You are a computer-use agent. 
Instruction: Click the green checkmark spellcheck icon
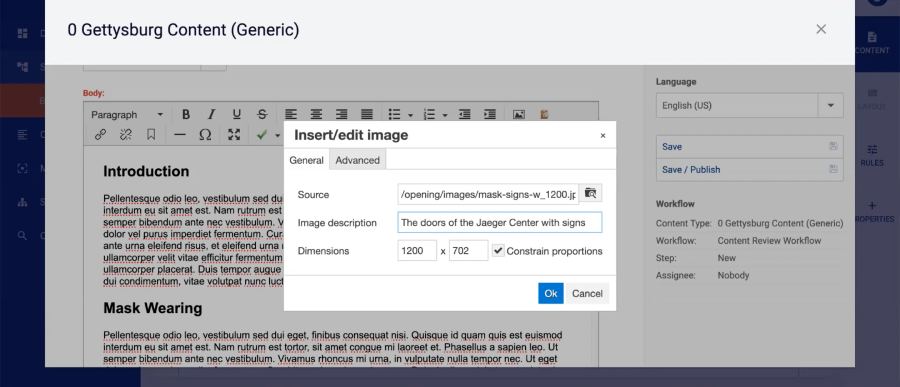pyautogui.click(x=262, y=135)
